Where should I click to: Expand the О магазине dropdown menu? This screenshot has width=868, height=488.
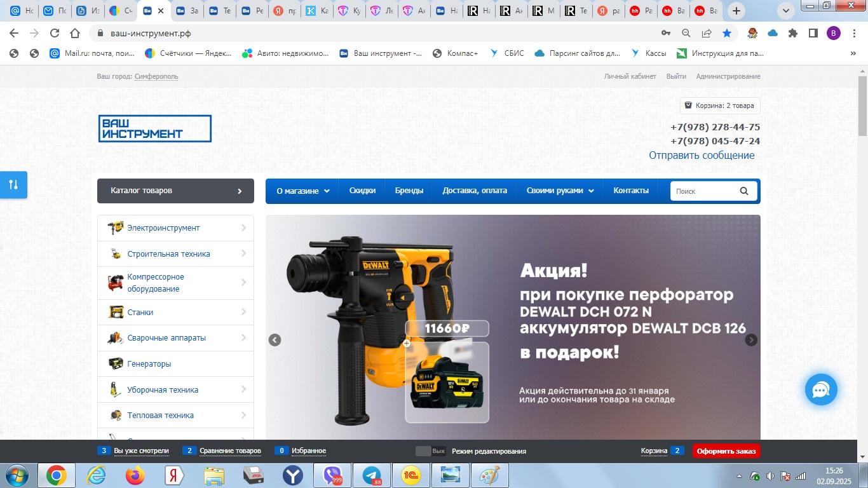302,191
